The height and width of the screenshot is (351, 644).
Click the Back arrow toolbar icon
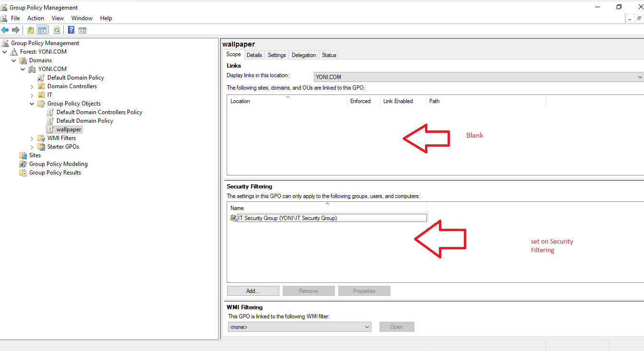tap(5, 30)
